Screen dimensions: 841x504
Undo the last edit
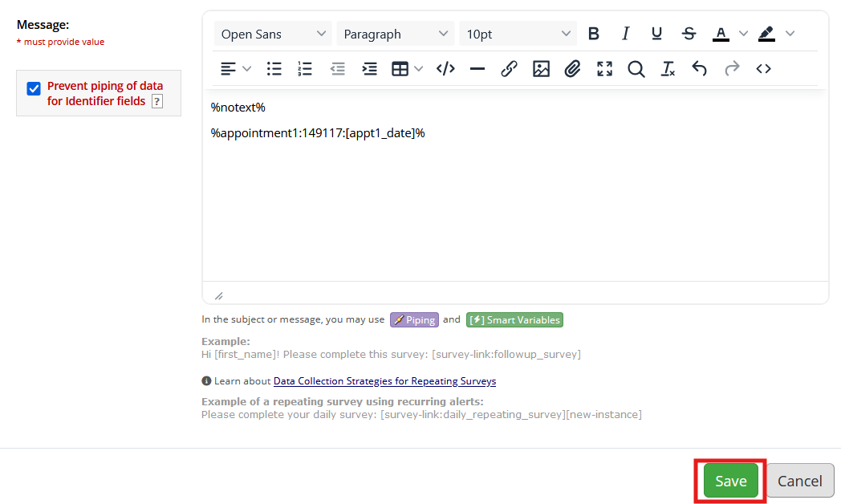(700, 69)
